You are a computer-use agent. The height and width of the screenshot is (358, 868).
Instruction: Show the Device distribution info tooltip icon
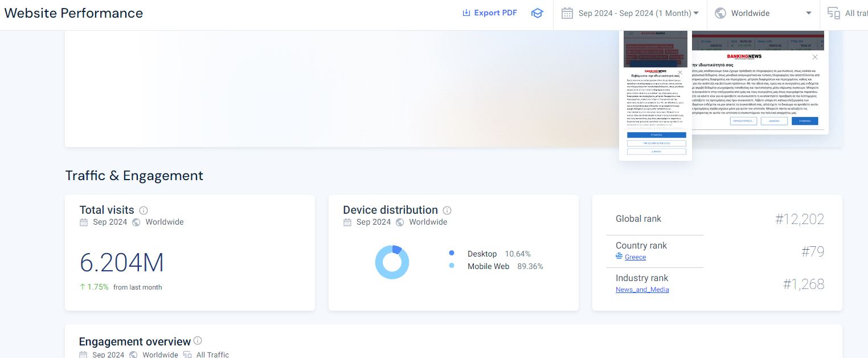pos(447,210)
